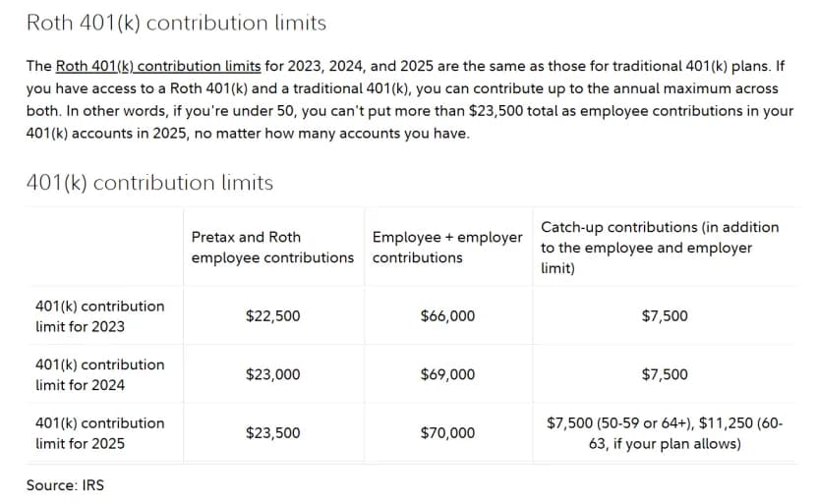Open the Roth 401(k) contribution limits link
The width and height of the screenshot is (817, 504).
tap(158, 66)
